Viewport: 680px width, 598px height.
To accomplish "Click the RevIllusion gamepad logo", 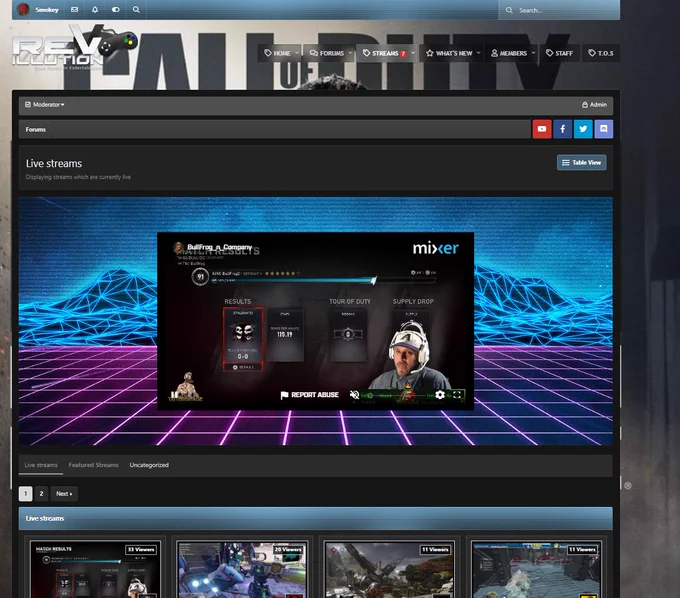I will click(74, 47).
